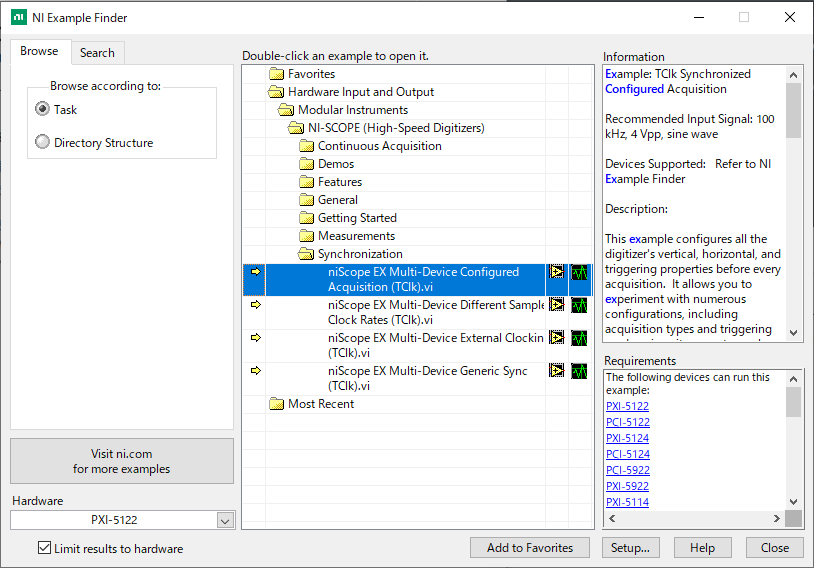Open the PXI-5114 device link
Screen dimensions: 814x568
click(x=627, y=502)
